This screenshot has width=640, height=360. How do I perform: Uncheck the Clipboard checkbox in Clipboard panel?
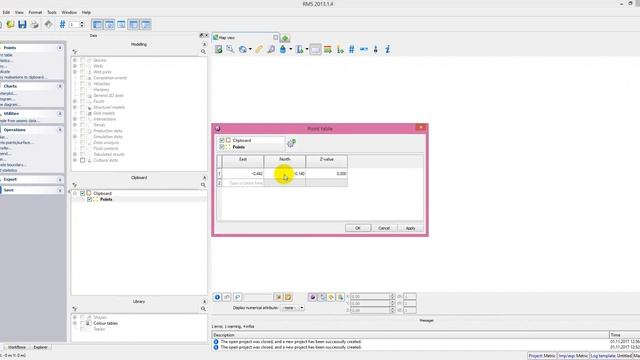point(82,193)
